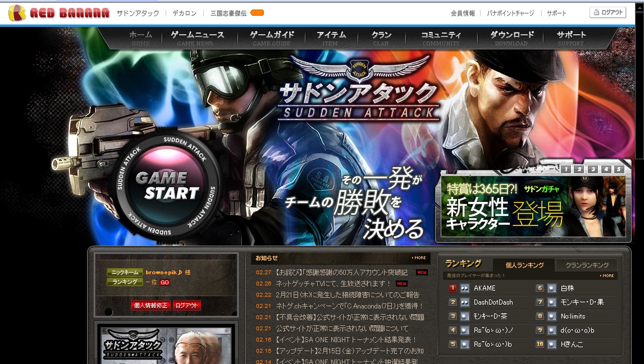Open the 三国志豪傑伝 top link
Screen dimensions: 644x364
tap(229, 13)
